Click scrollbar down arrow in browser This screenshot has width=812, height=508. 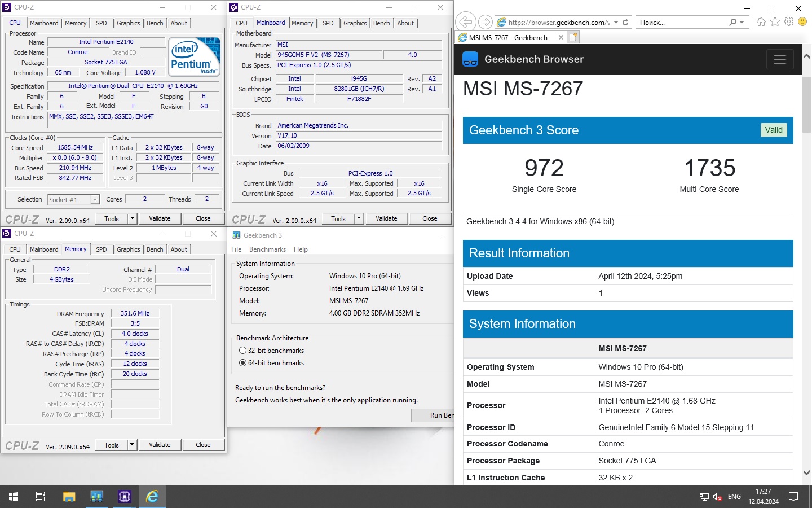coord(806,473)
